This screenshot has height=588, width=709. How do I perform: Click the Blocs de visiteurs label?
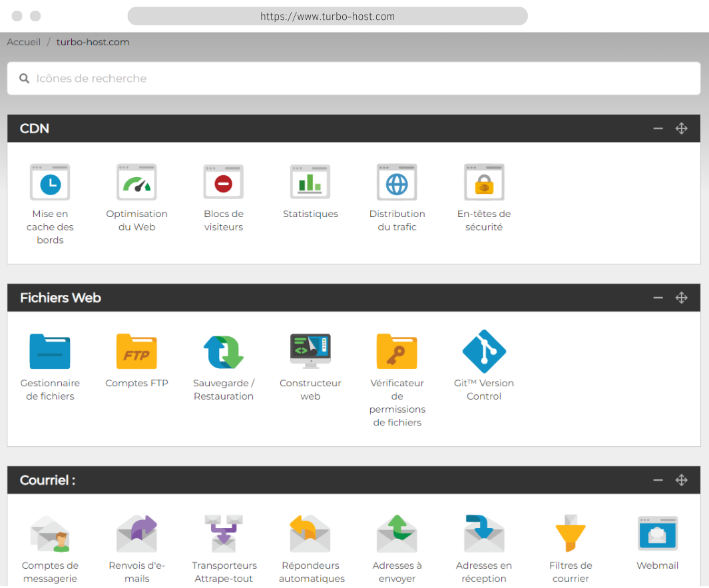pyautogui.click(x=224, y=220)
